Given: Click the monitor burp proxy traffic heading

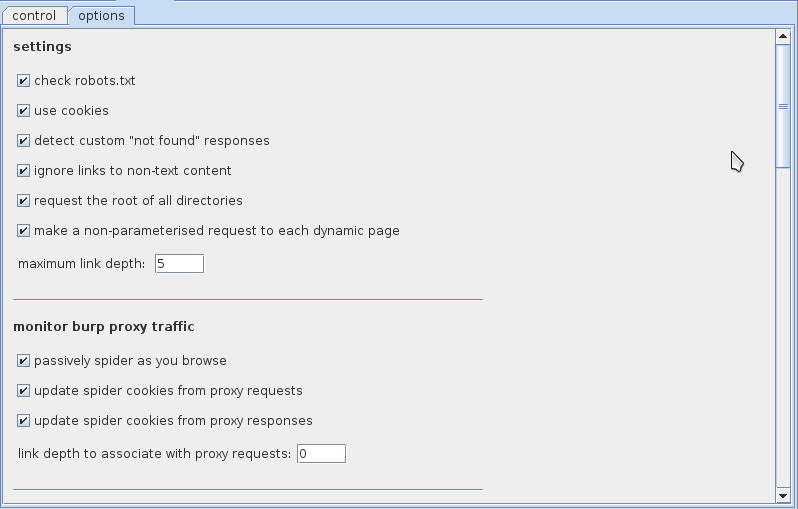Looking at the screenshot, I should tap(104, 327).
